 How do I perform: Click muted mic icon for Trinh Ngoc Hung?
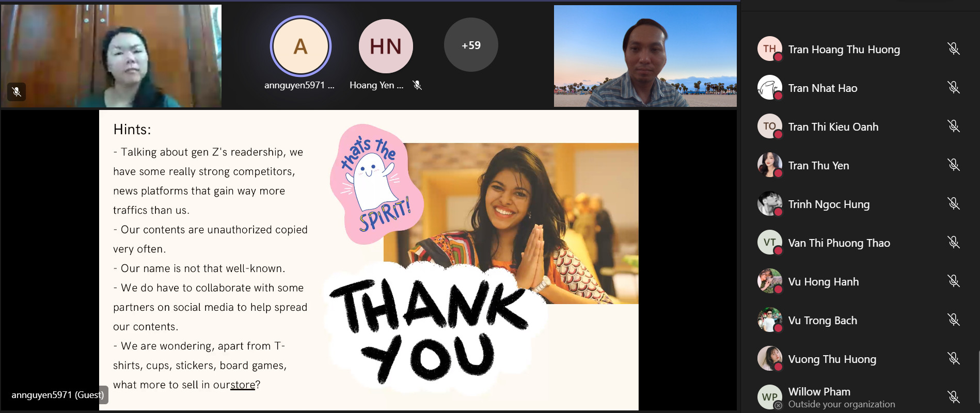(x=954, y=204)
